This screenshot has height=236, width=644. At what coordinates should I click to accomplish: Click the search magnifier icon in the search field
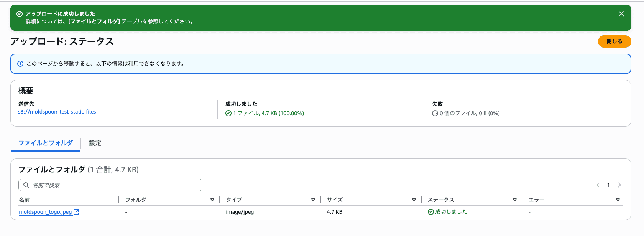coord(26,185)
